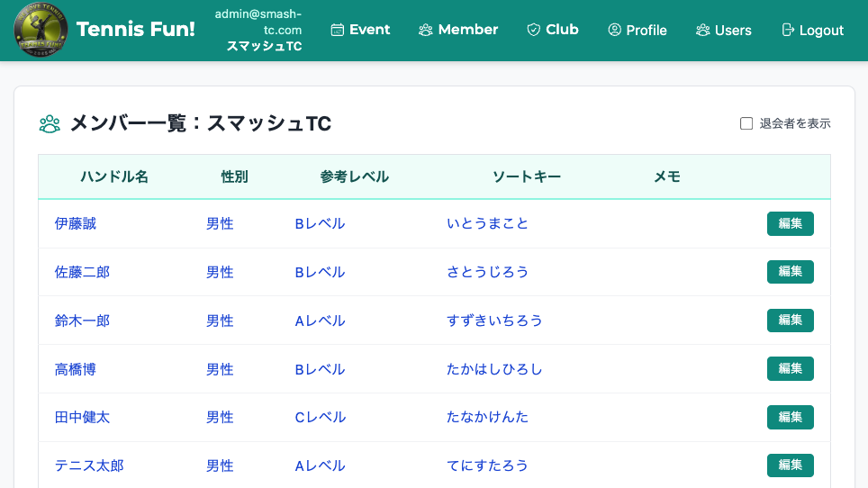The width and height of the screenshot is (868, 488).
Task: Click the people icon beside Member
Action: tap(425, 30)
